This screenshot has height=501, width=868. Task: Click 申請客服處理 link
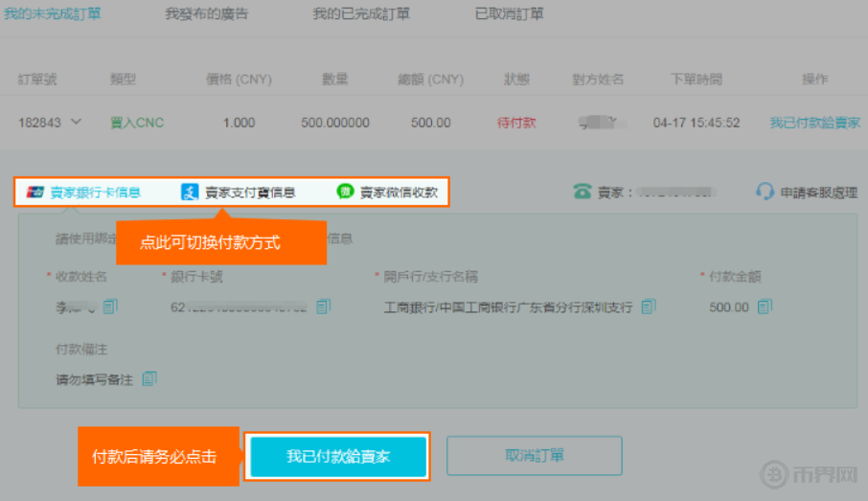(819, 192)
